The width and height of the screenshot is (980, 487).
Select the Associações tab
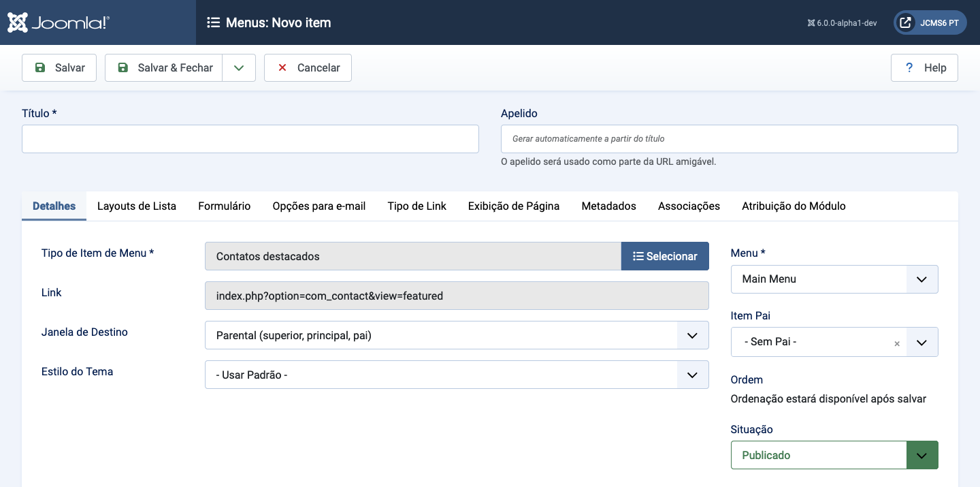pos(689,206)
